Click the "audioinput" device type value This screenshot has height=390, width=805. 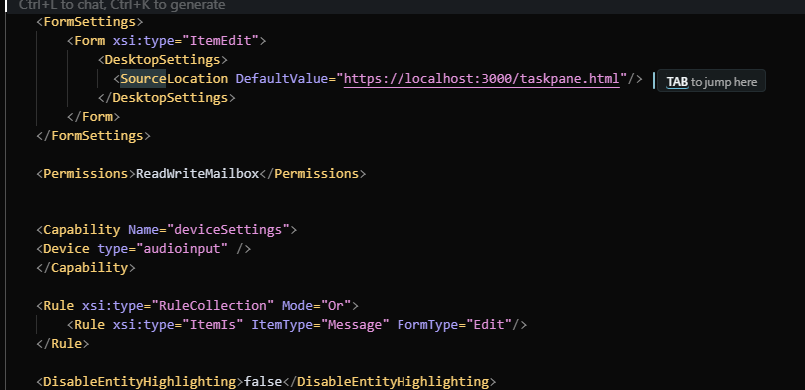pyautogui.click(x=182, y=248)
